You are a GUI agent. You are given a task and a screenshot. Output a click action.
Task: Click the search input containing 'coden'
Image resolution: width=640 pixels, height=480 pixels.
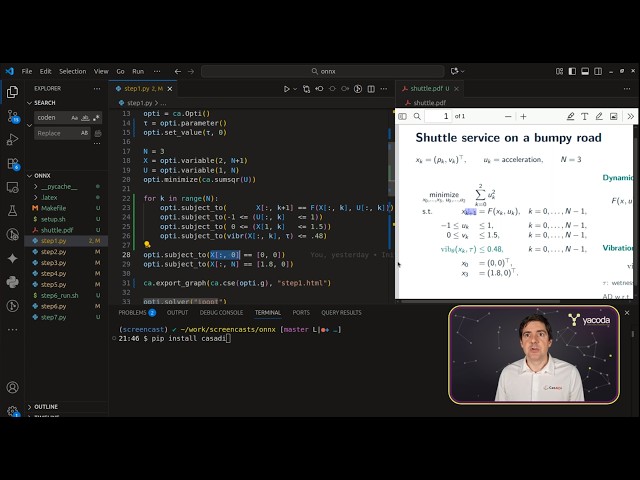[53, 118]
